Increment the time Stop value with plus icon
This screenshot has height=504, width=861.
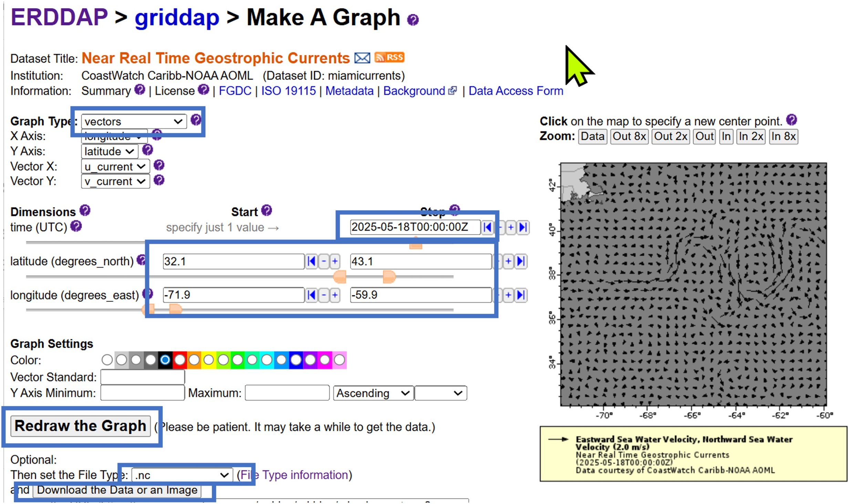click(511, 227)
